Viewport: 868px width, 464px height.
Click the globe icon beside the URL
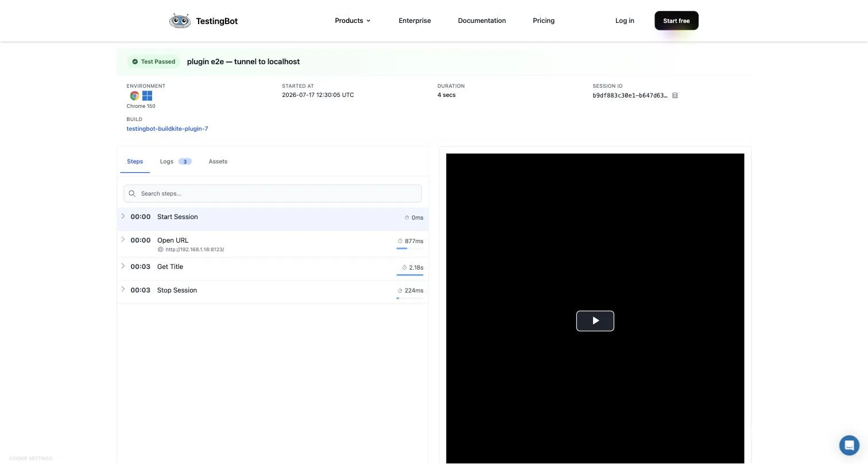(160, 249)
